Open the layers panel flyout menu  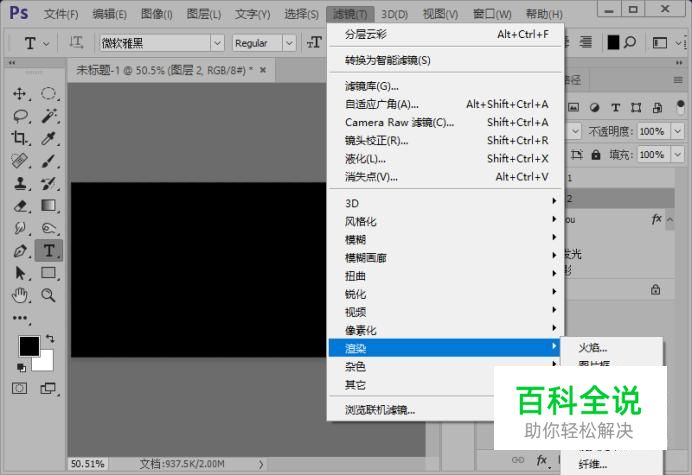(678, 80)
